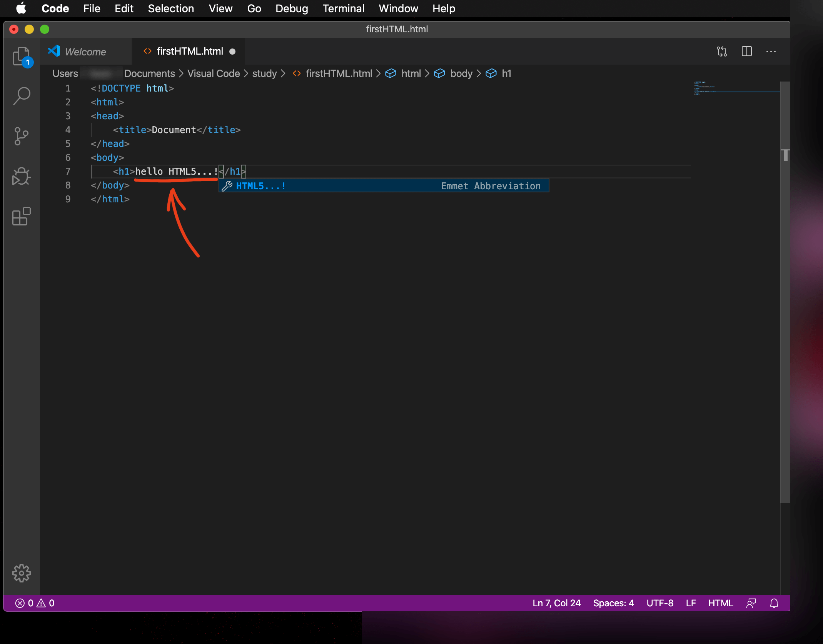The height and width of the screenshot is (644, 823).
Task: Open the Extensions view icon
Action: click(21, 217)
